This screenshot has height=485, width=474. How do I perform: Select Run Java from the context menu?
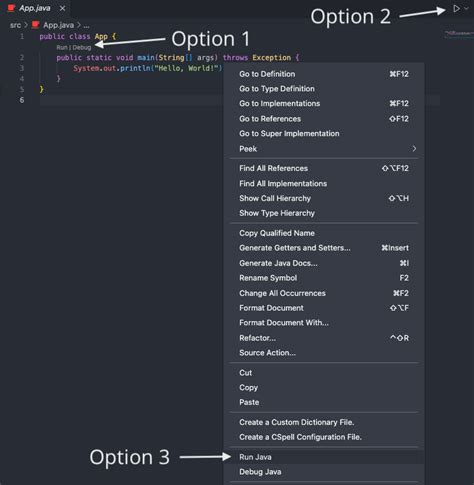pos(324,457)
